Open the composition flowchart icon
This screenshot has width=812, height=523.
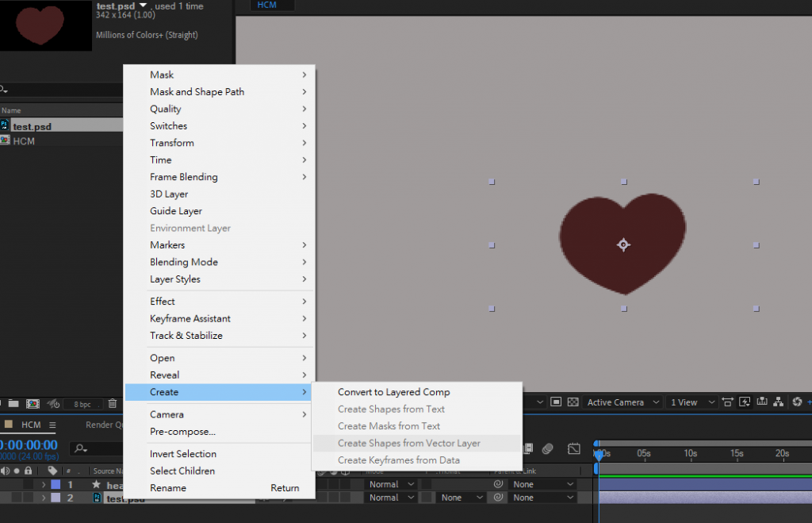coord(779,402)
